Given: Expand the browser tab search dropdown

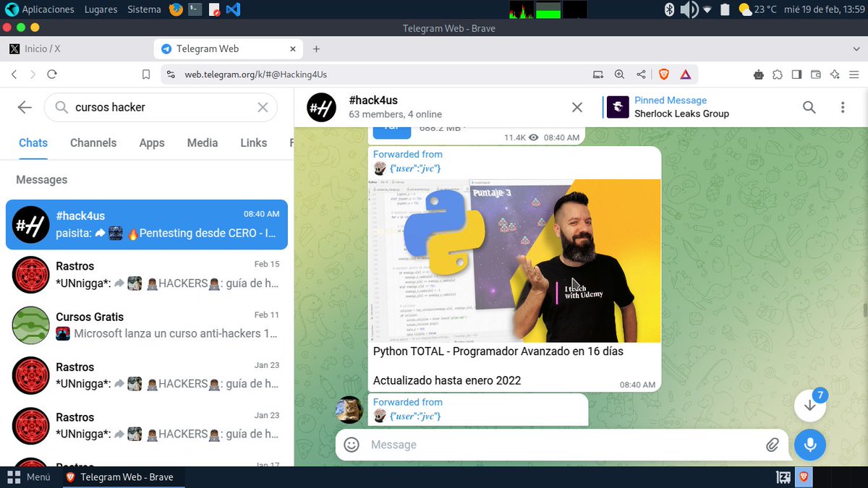Looking at the screenshot, I should (x=856, y=48).
